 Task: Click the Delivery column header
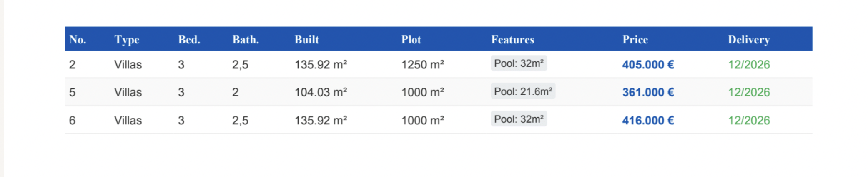click(749, 40)
